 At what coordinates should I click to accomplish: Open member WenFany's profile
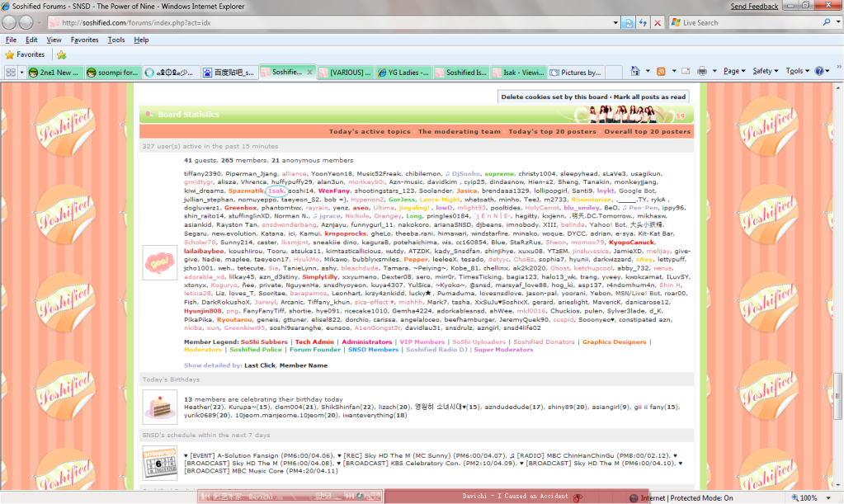point(334,191)
